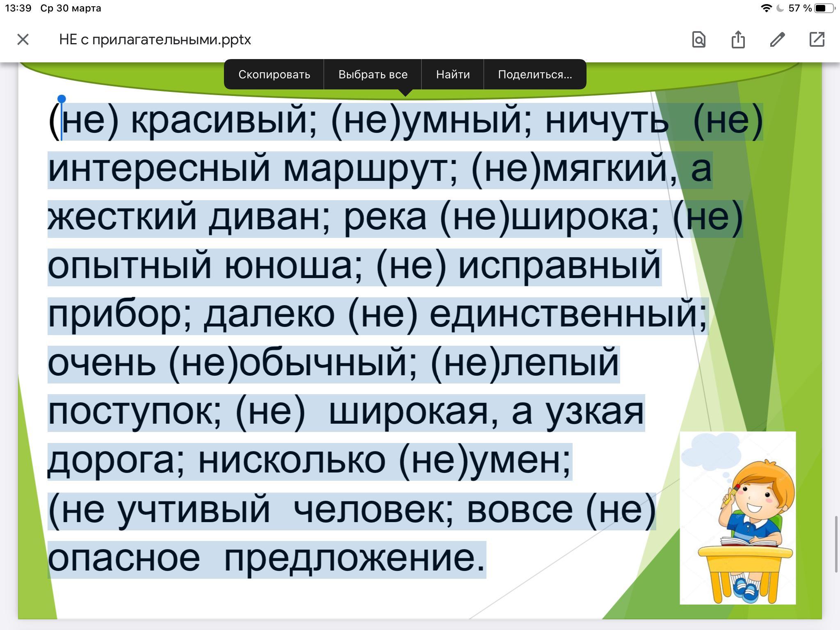The image size is (840, 630).
Task: Tap the search-in-document icon
Action: [698, 40]
